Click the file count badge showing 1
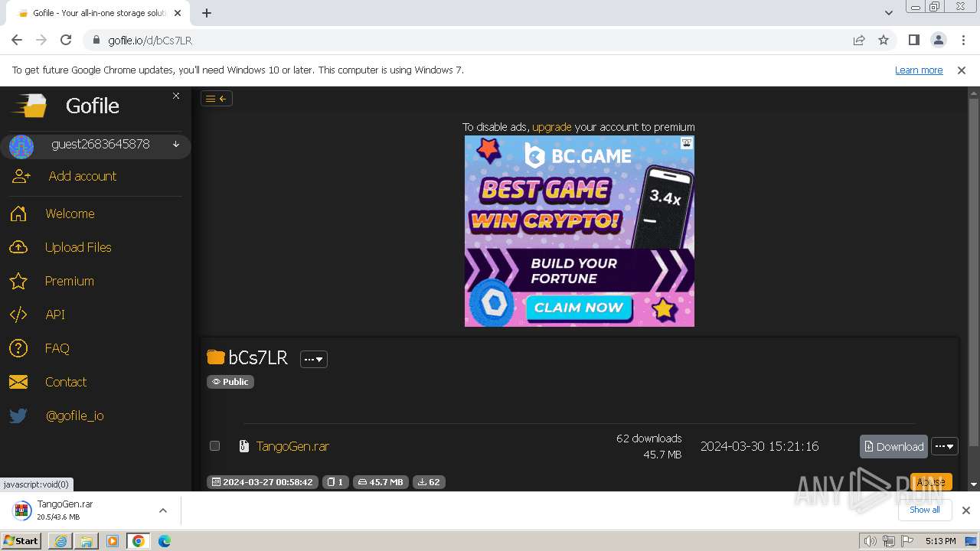 point(335,482)
